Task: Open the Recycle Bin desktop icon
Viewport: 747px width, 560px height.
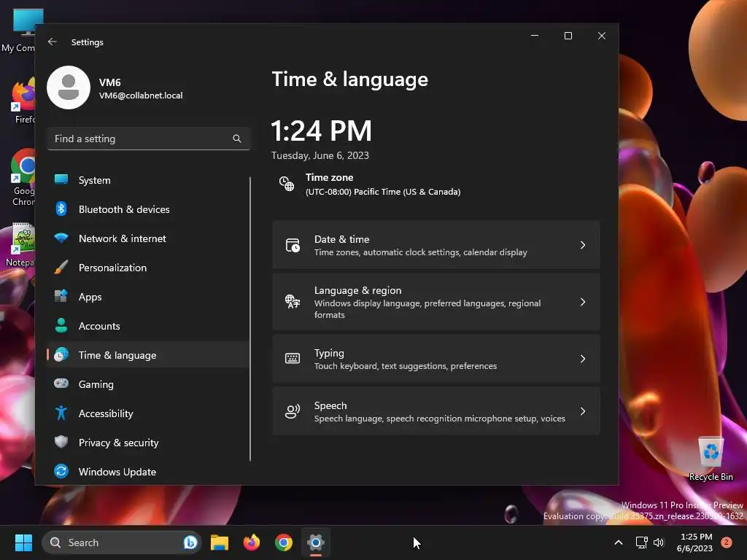Action: [x=711, y=459]
